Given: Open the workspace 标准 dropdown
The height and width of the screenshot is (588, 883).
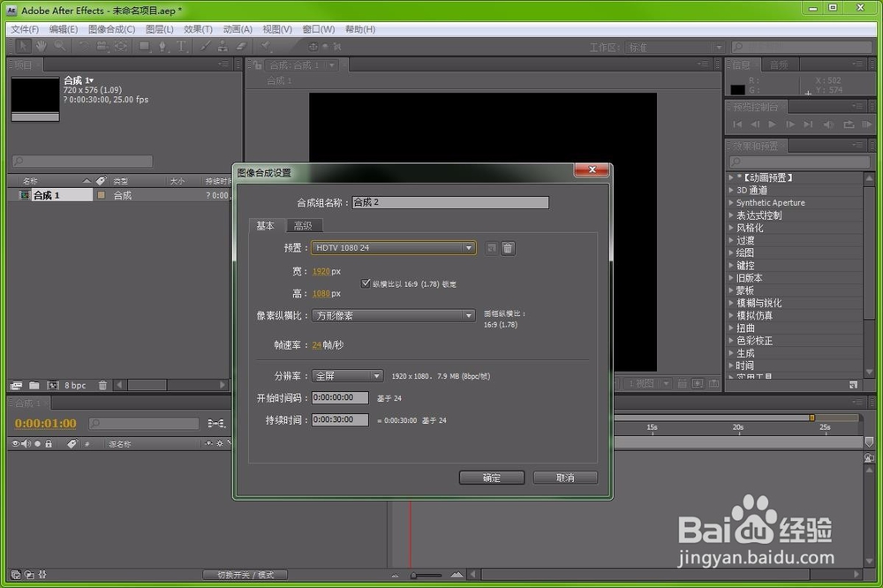Looking at the screenshot, I should [x=674, y=48].
